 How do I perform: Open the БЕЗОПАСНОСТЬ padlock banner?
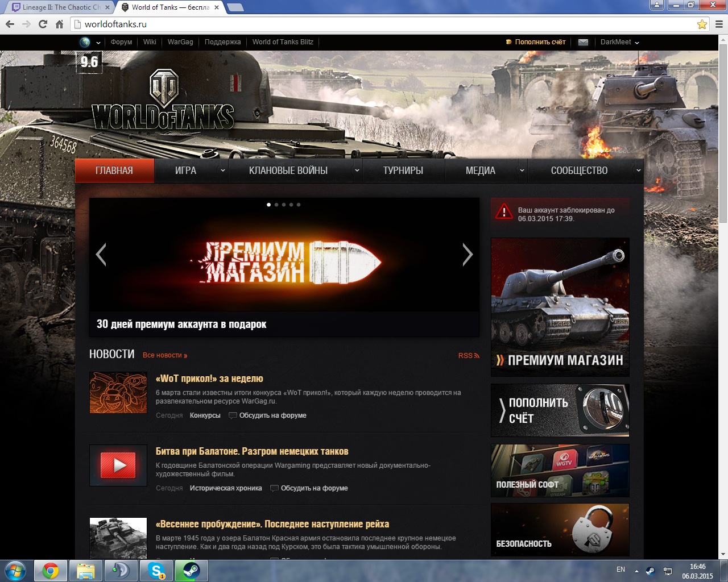(x=560, y=530)
